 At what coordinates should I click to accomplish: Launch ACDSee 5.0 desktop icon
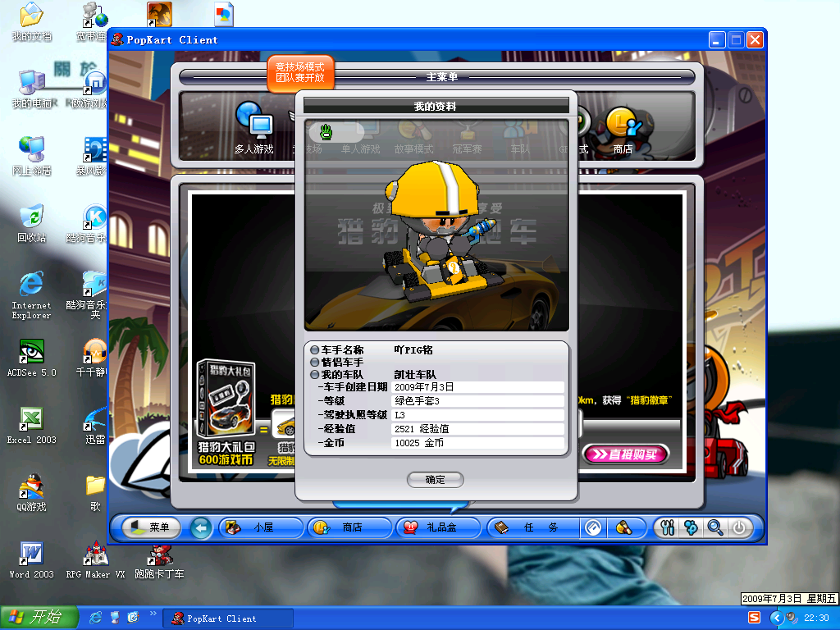click(x=32, y=358)
